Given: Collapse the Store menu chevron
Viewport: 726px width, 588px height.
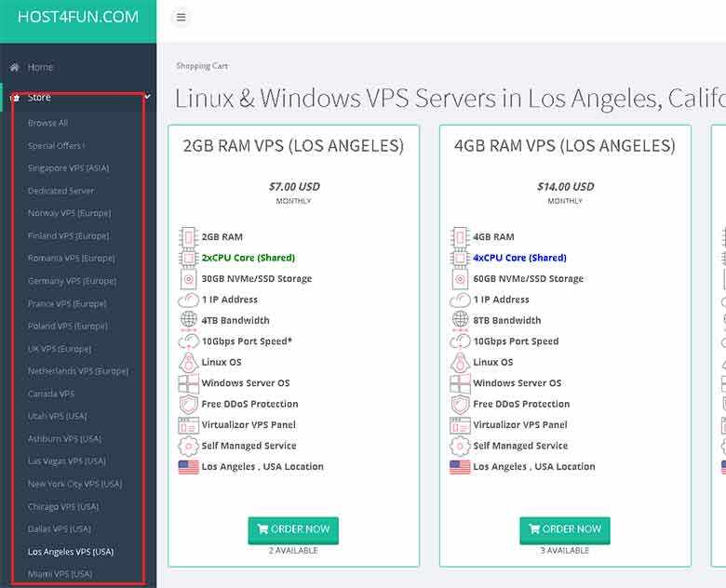Looking at the screenshot, I should [x=147, y=97].
